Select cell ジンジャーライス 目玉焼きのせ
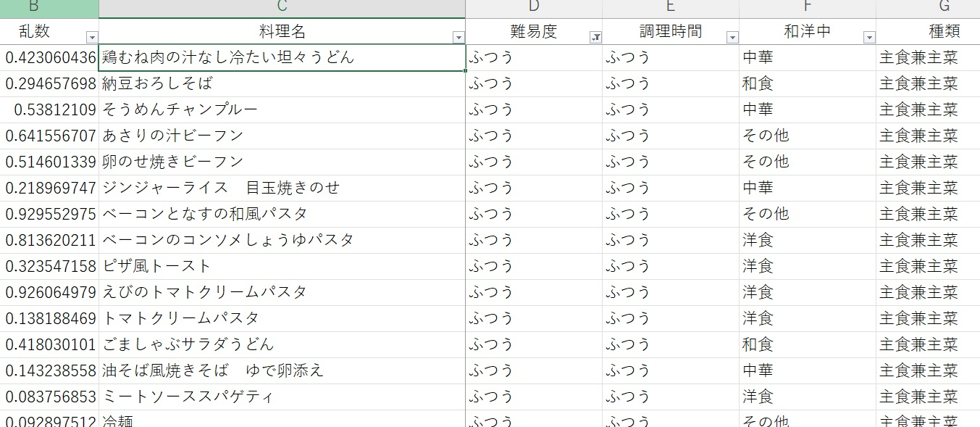Screen dimensions: 980x427 click(282, 188)
